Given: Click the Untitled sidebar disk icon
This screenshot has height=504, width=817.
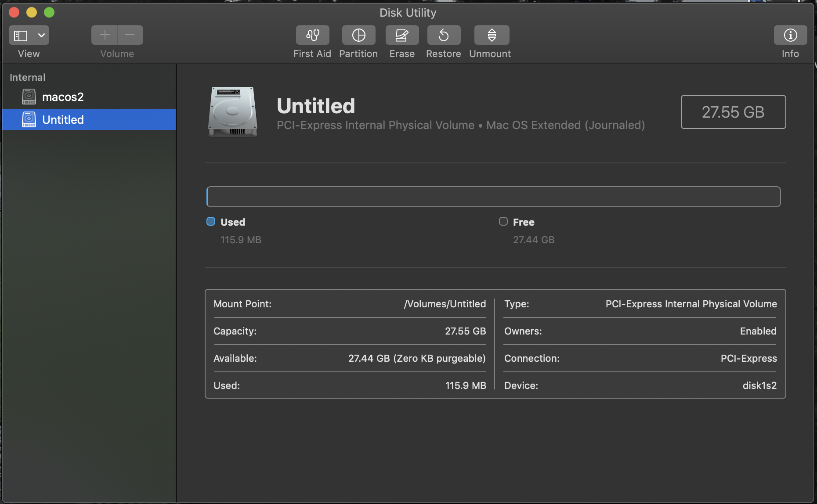Looking at the screenshot, I should 29,119.
